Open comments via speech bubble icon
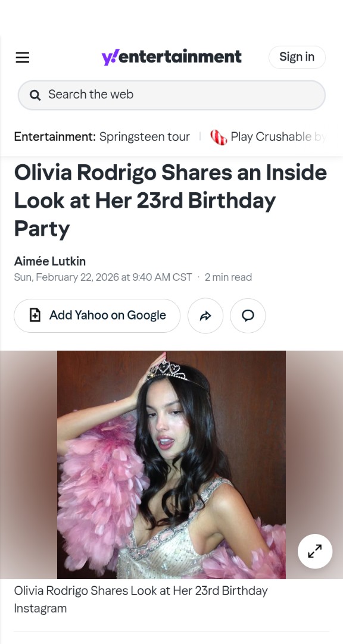Image resolution: width=343 pixels, height=644 pixels. click(248, 315)
